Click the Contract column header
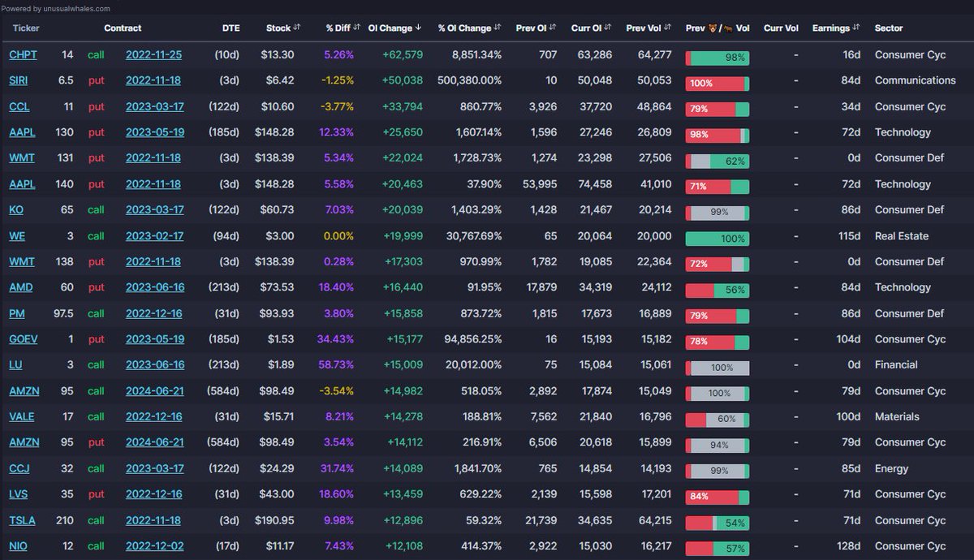The height and width of the screenshot is (560, 974). (123, 28)
